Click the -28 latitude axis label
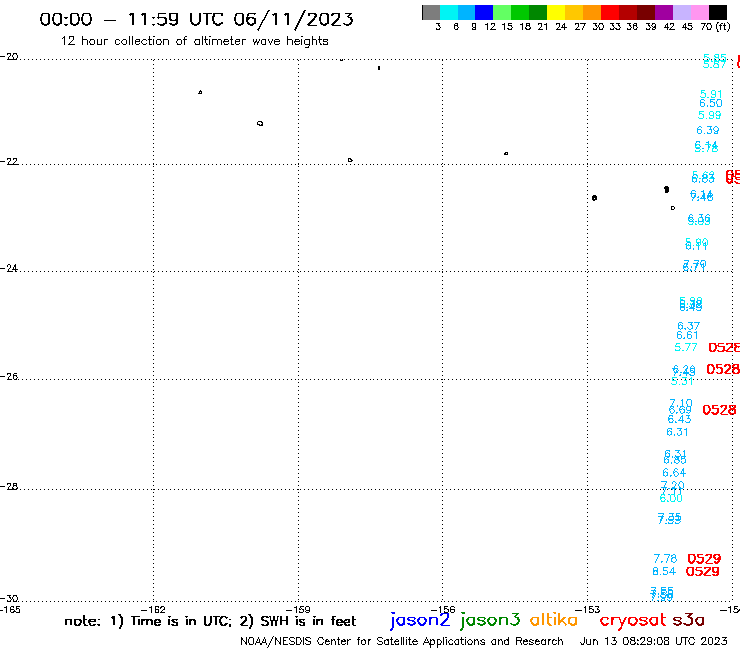740x650 pixels. click(x=9, y=487)
